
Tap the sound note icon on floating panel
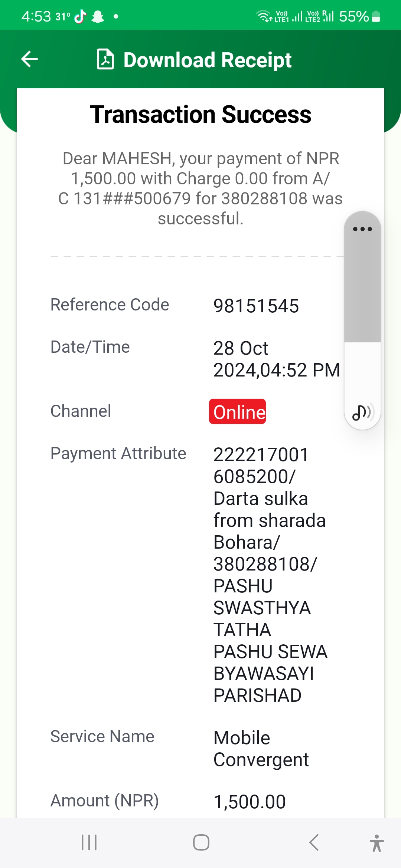(362, 412)
